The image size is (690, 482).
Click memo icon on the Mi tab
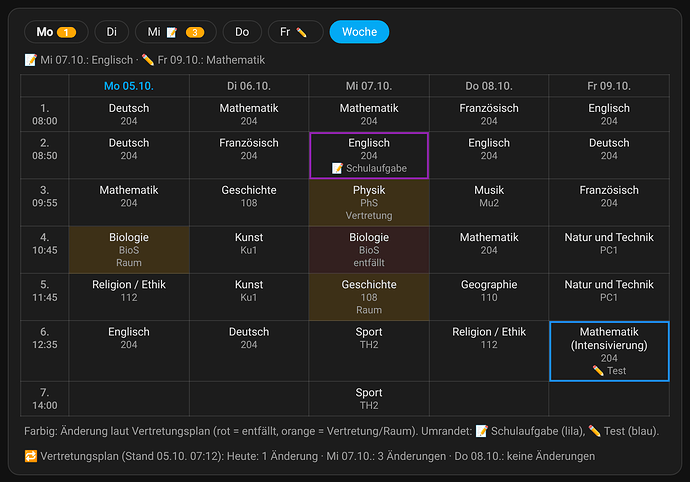coord(172,33)
